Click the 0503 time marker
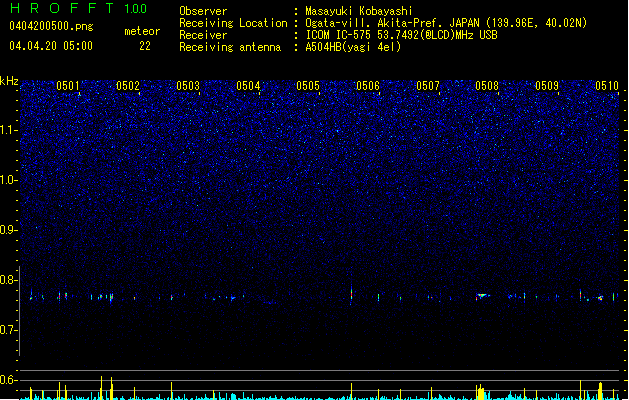 [x=188, y=86]
